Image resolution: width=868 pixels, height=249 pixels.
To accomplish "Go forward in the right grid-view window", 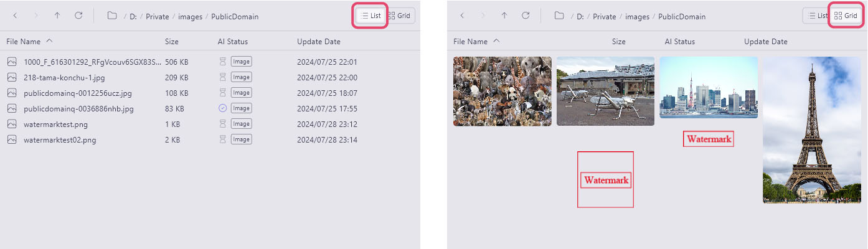I will coord(483,16).
